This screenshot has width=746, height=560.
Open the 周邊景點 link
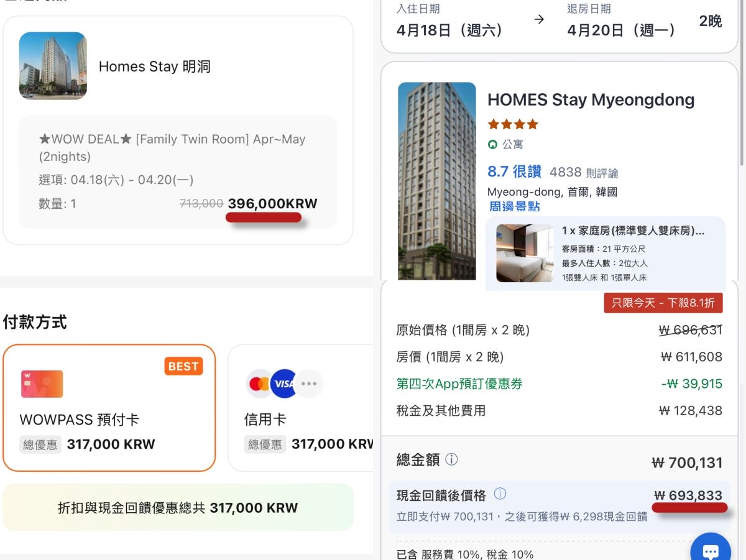coord(515,206)
